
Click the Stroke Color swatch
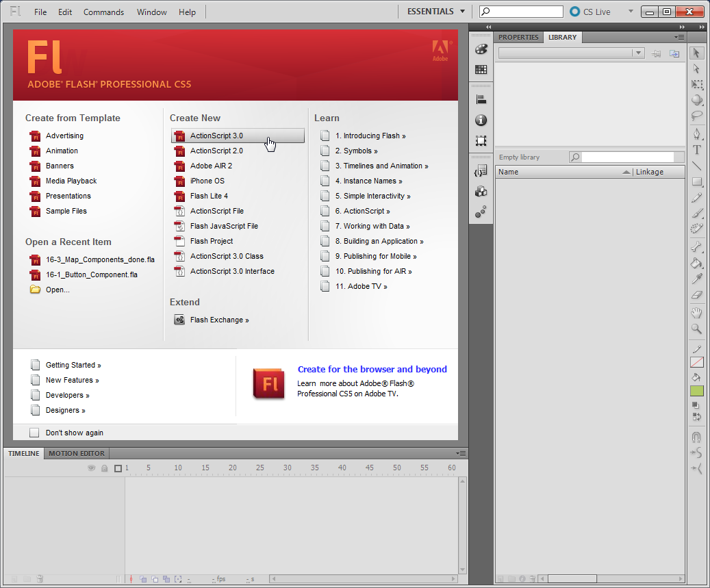[x=696, y=361]
